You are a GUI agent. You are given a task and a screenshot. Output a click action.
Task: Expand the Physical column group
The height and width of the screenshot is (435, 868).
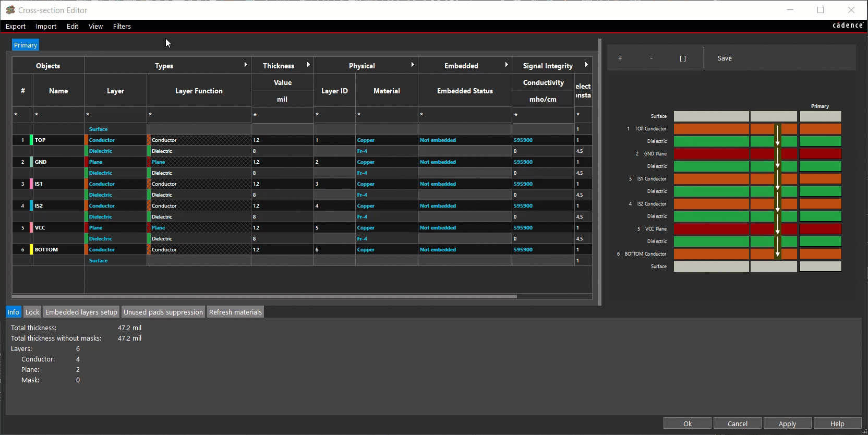tap(413, 65)
